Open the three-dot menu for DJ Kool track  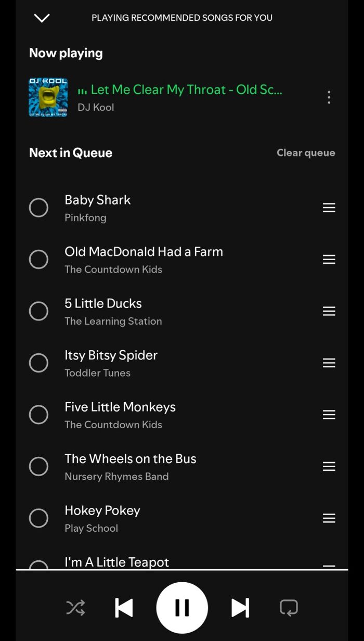329,97
